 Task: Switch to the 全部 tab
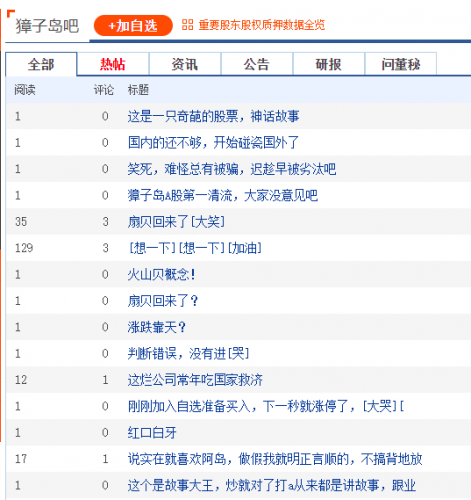click(41, 64)
